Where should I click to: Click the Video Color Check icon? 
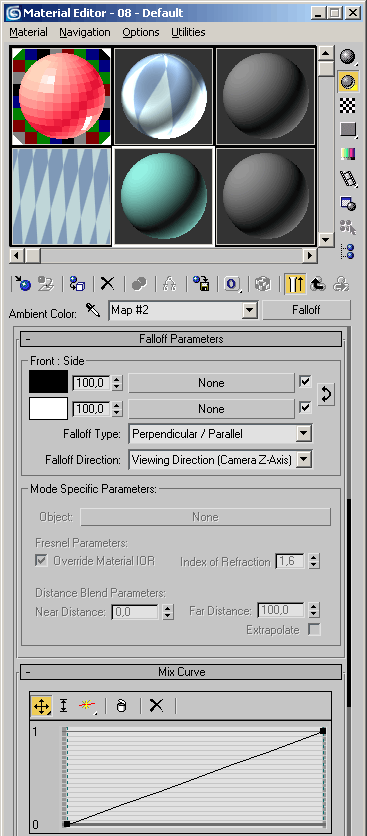348,154
